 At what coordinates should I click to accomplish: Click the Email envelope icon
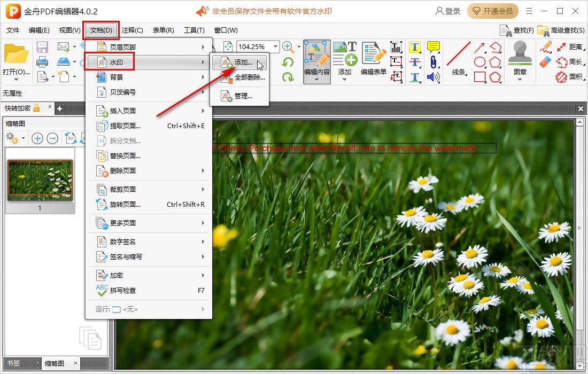[x=64, y=47]
